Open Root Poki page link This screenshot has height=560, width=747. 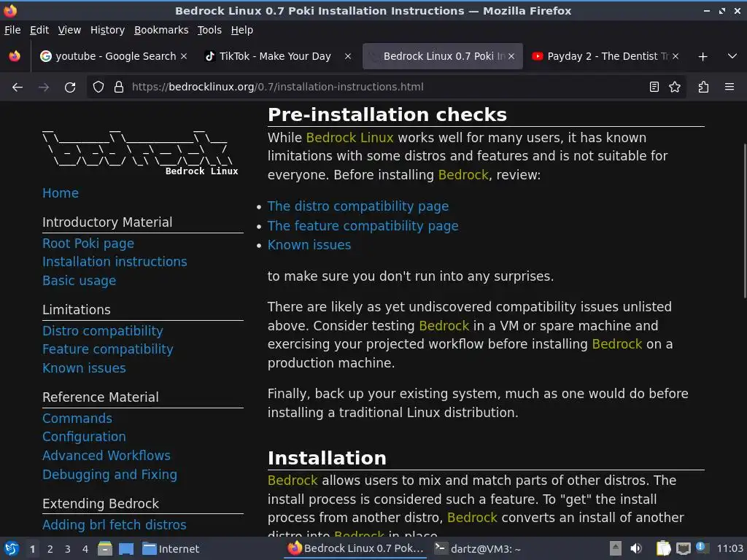coord(88,244)
